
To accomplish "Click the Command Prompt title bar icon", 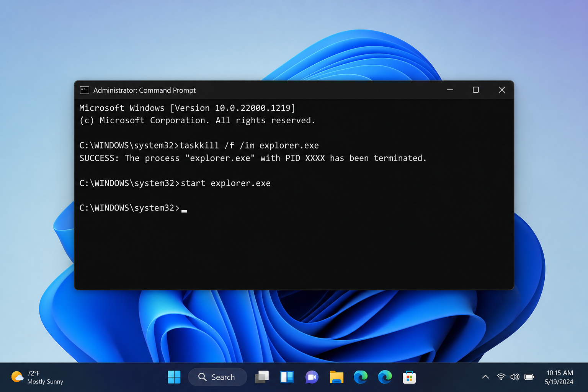I will point(84,90).
